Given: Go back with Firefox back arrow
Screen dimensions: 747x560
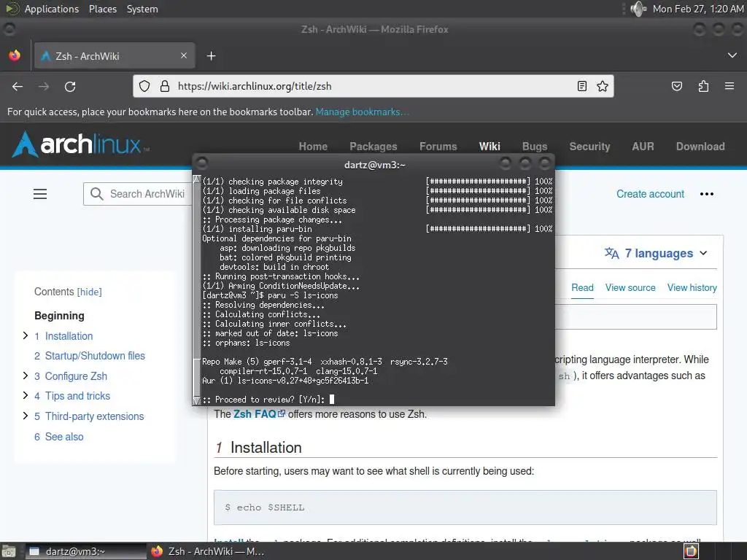Looking at the screenshot, I should point(18,86).
